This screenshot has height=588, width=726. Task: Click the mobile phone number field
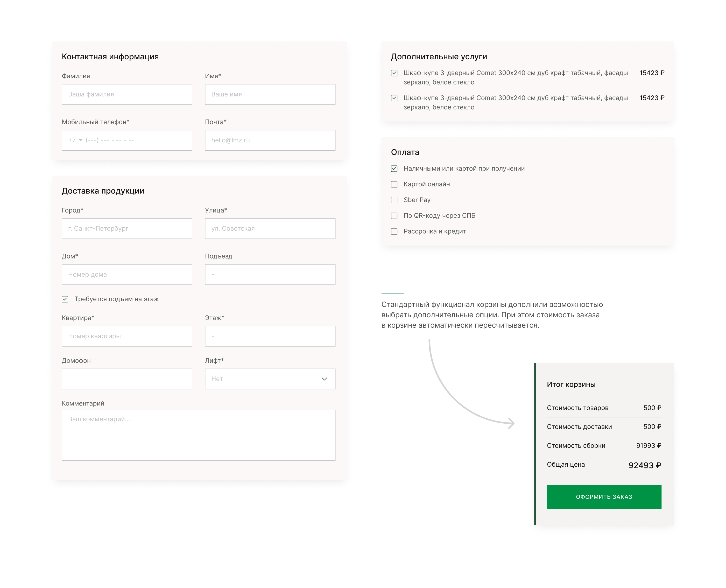(x=136, y=140)
